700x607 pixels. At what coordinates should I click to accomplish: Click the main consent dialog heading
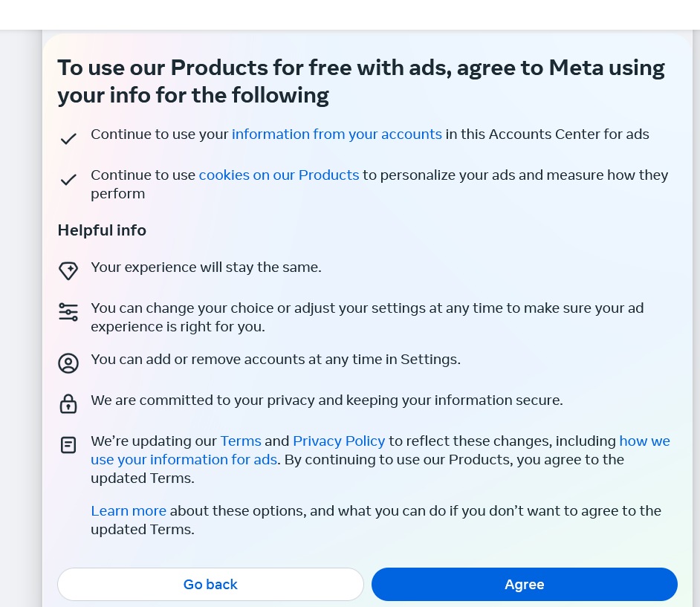click(361, 81)
